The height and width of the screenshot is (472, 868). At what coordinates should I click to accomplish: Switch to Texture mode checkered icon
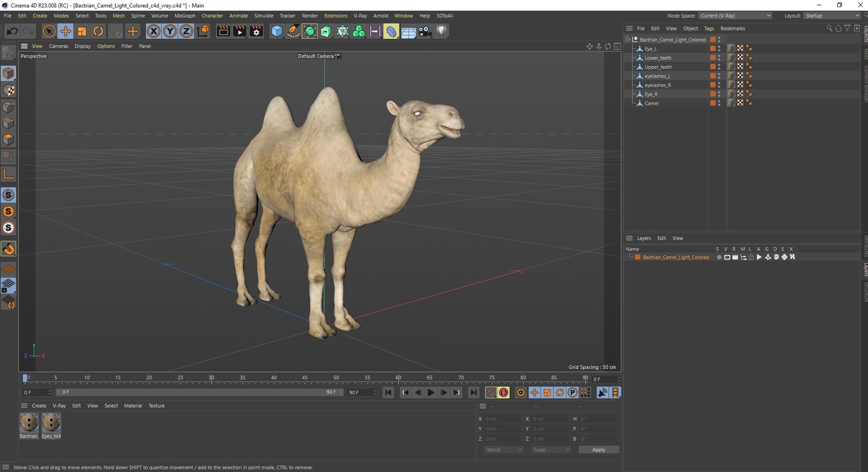(8, 90)
